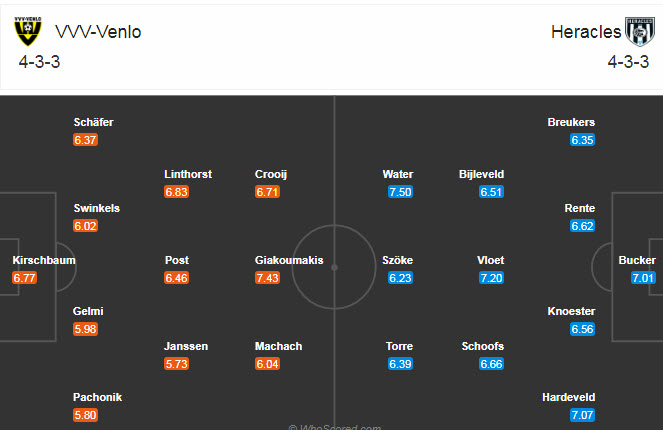This screenshot has height=430, width=663.
Task: Click Schäfer's 6.37 rating badge
Action: 86,139
